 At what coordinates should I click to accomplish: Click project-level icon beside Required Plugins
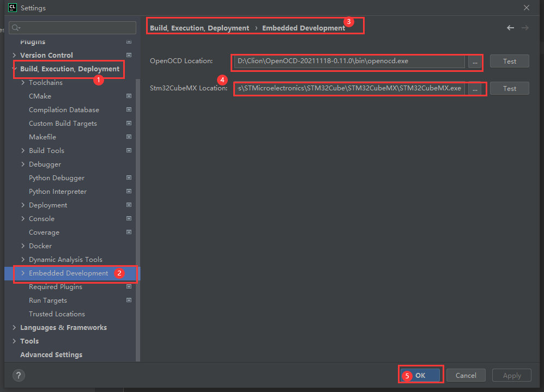pyautogui.click(x=129, y=286)
